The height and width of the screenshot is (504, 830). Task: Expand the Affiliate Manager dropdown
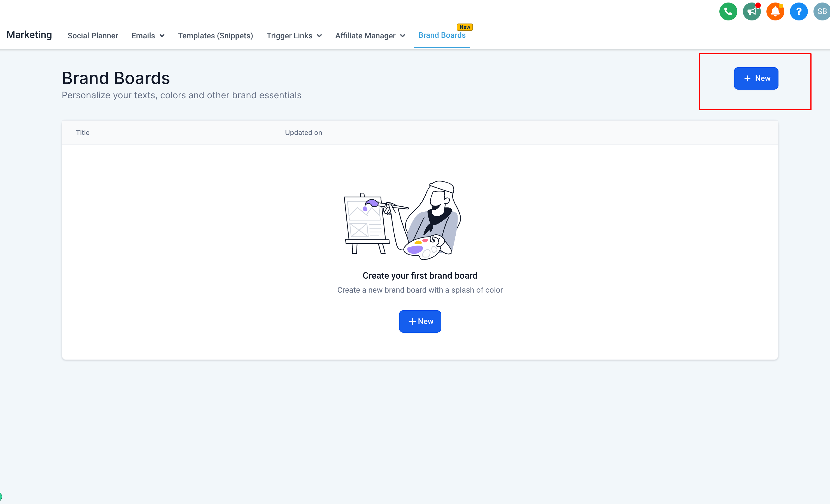(370, 36)
